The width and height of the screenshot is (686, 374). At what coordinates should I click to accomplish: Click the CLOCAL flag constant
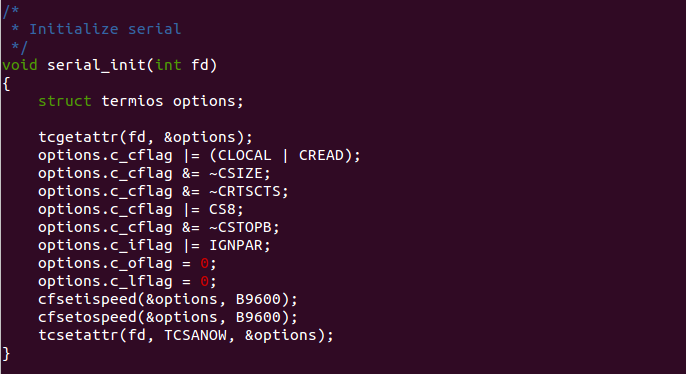[245, 155]
